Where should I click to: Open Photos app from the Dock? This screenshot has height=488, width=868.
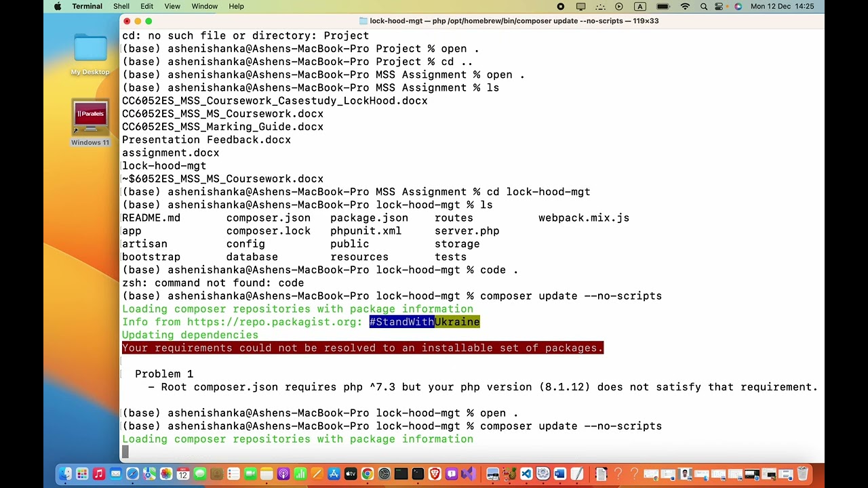[x=166, y=474]
